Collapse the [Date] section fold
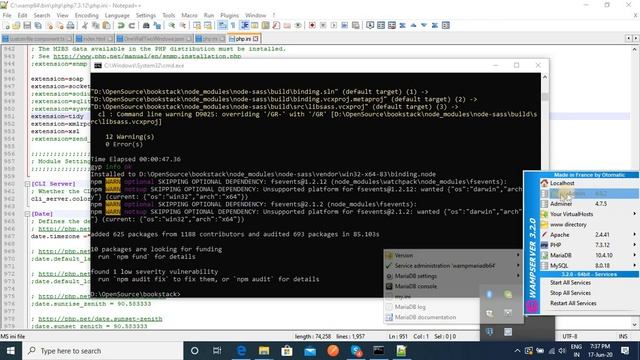Viewport: 640px width, 360px height. click(27, 214)
